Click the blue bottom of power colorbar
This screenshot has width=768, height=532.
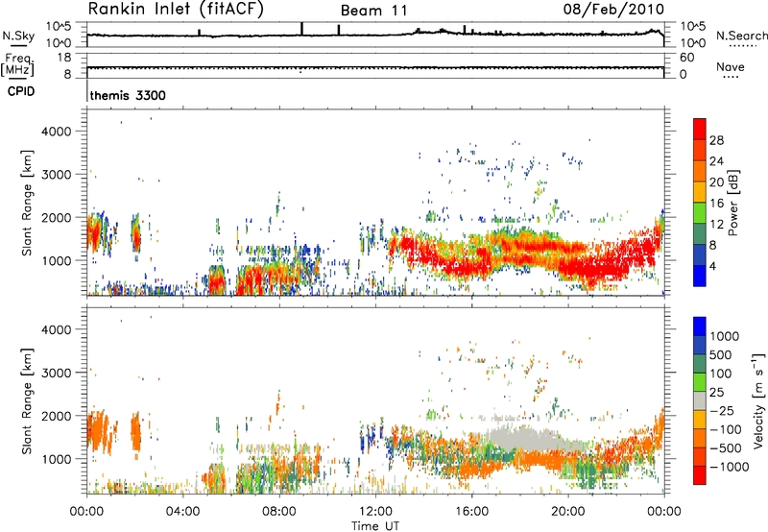(700, 276)
